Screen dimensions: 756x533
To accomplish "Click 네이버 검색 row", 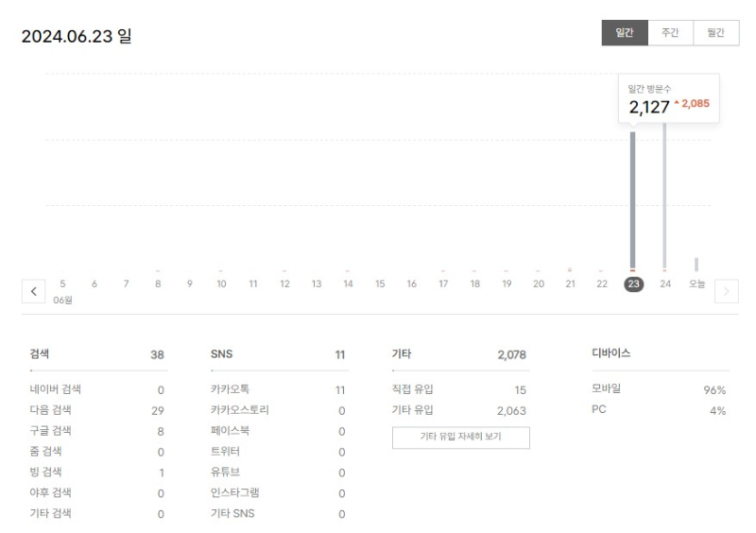I will 97,389.
